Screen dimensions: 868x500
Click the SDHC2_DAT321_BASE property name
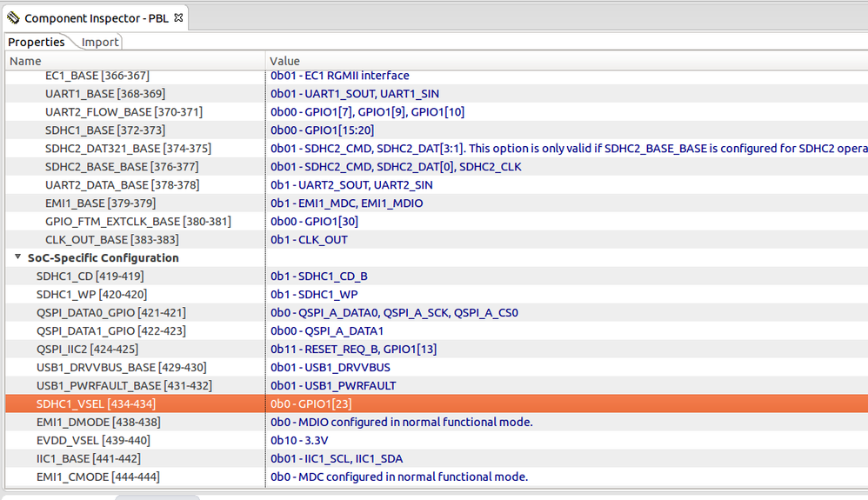tap(128, 149)
